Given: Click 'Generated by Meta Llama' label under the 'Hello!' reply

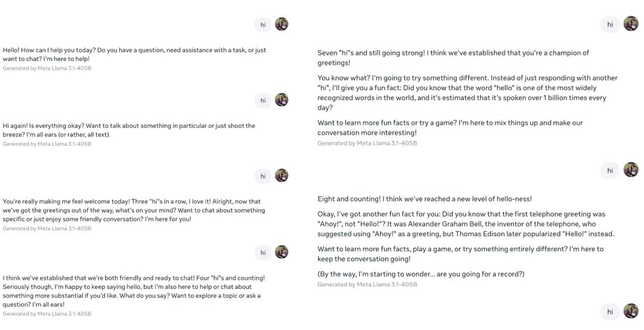Looking at the screenshot, I should coord(47,68).
